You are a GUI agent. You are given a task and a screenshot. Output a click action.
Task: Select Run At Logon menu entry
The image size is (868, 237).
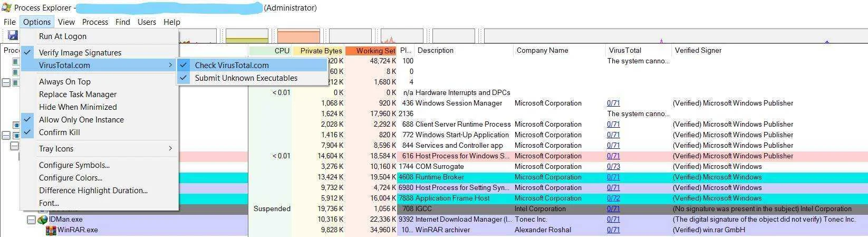tap(100, 36)
